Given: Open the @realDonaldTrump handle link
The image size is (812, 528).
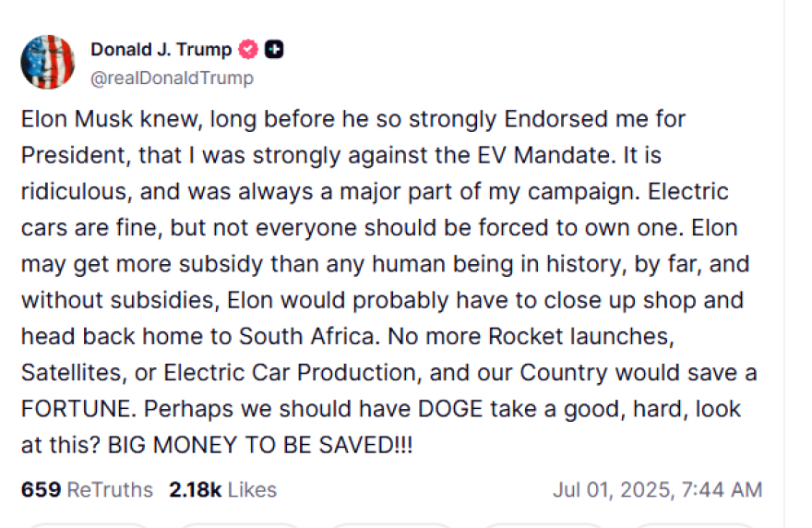Looking at the screenshot, I should (x=172, y=78).
